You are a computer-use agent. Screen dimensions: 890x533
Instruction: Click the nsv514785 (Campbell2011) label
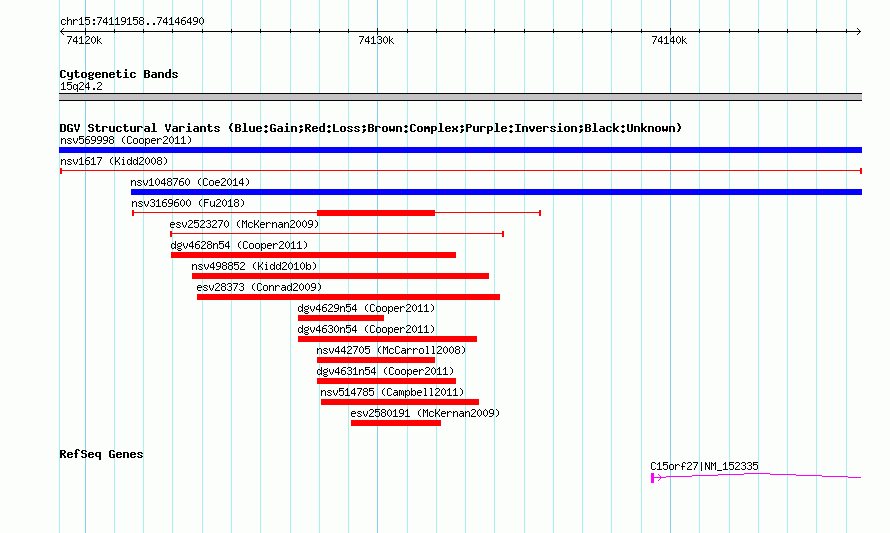[x=392, y=392]
